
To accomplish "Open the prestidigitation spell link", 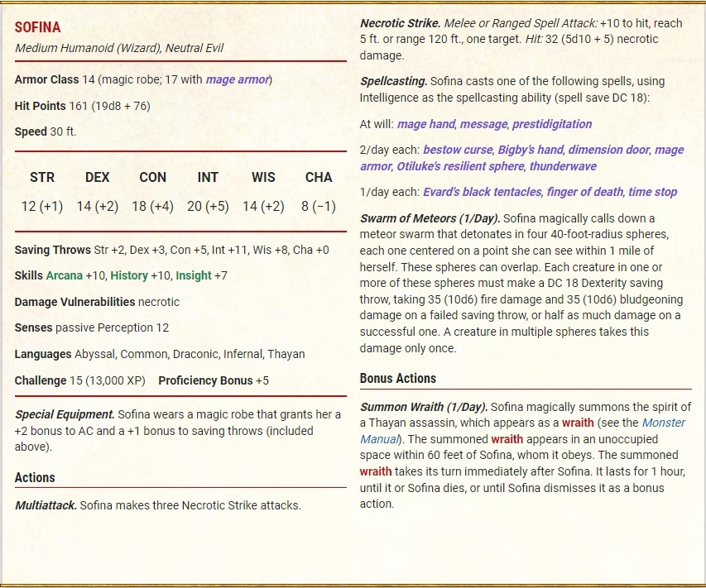I will click(x=552, y=124).
